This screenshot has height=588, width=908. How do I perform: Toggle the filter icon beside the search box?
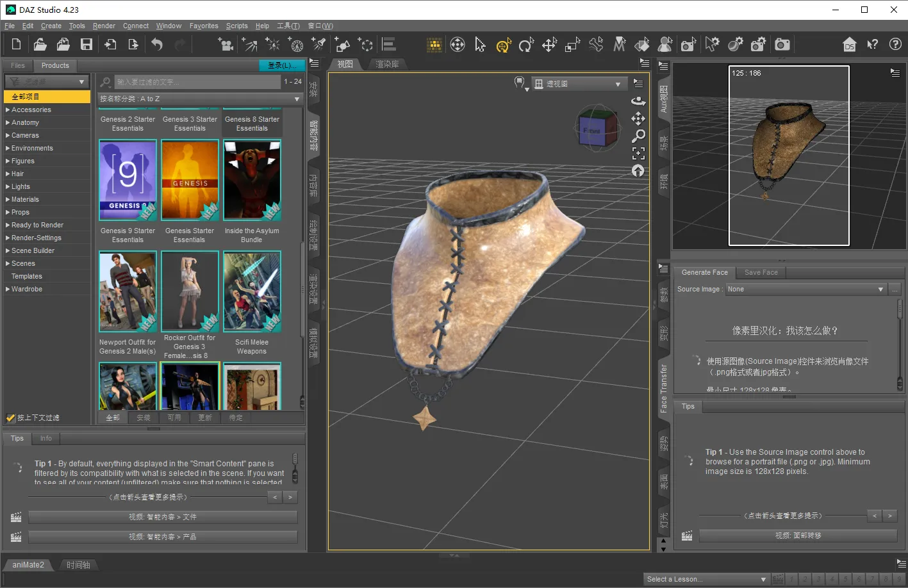pyautogui.click(x=106, y=82)
